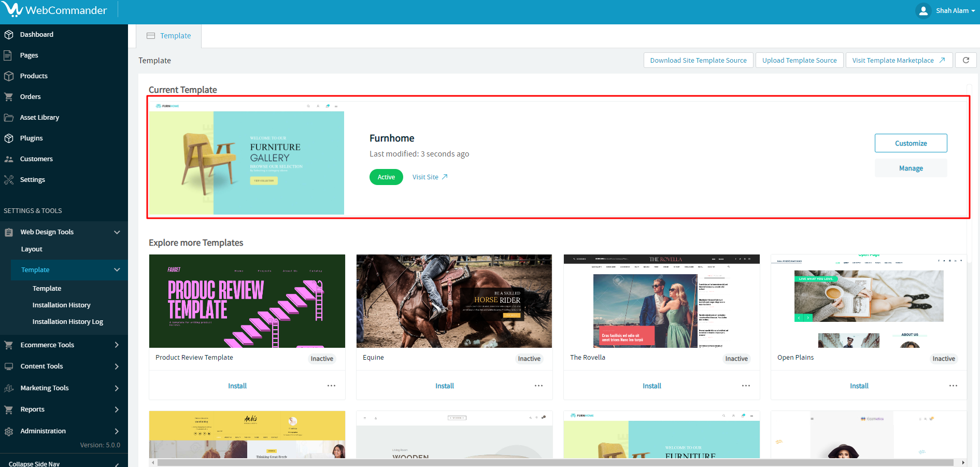Expand the Content Tools section

click(117, 366)
